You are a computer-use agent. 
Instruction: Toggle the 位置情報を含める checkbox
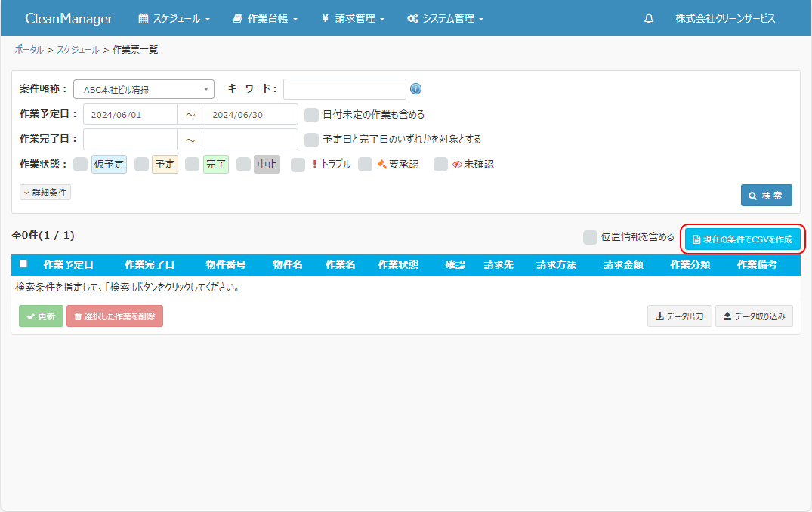[x=590, y=237]
